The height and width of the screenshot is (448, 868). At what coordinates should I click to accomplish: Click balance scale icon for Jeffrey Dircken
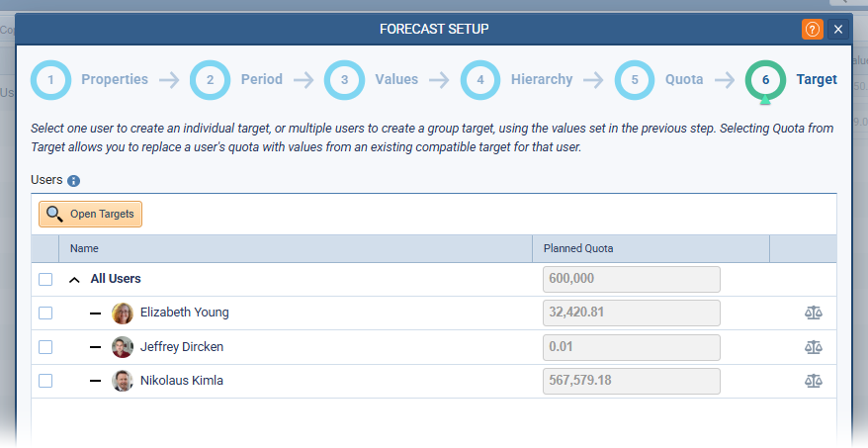(x=813, y=347)
